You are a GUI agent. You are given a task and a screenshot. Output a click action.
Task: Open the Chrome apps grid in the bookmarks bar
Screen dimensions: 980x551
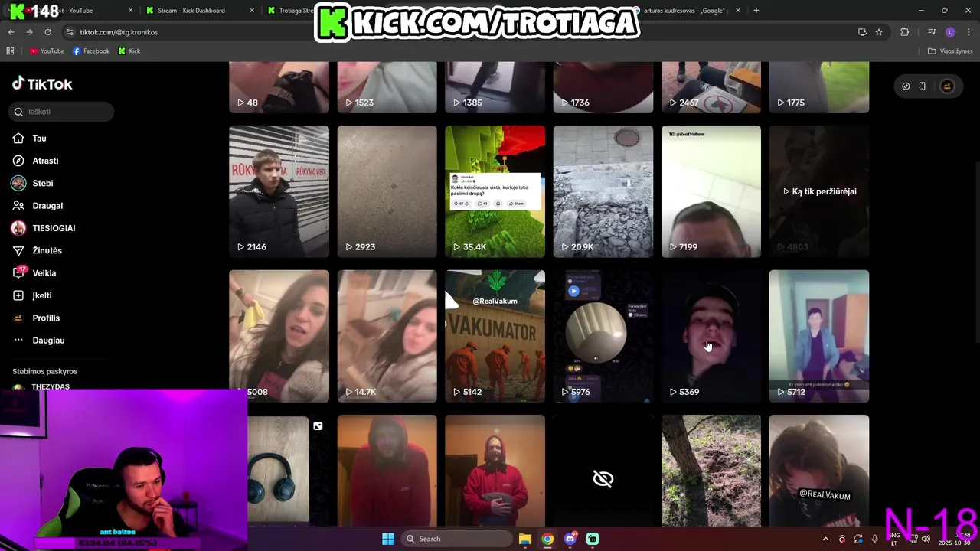[10, 51]
